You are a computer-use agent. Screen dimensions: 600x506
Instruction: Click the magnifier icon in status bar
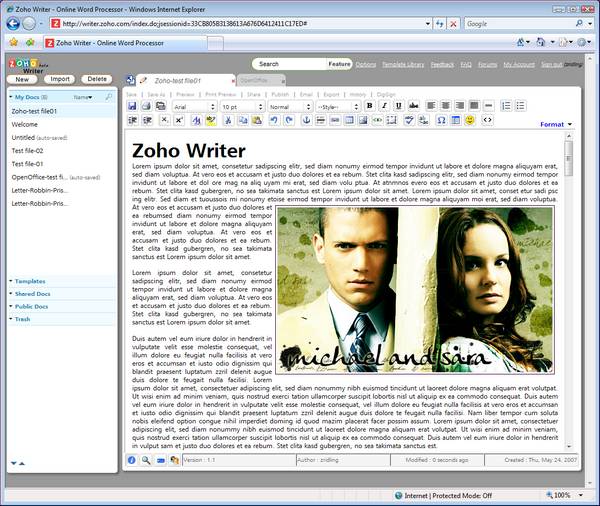(146, 460)
